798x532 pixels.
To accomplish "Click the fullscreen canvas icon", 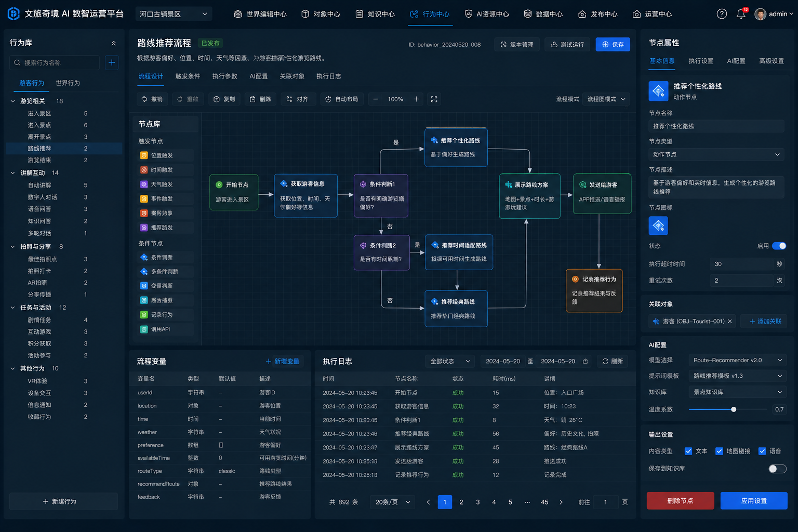I will point(434,99).
